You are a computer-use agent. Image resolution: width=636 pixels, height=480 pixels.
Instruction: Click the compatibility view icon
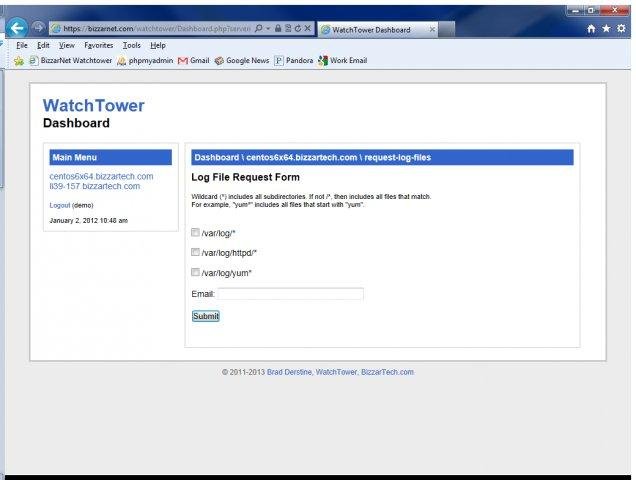coord(288,28)
